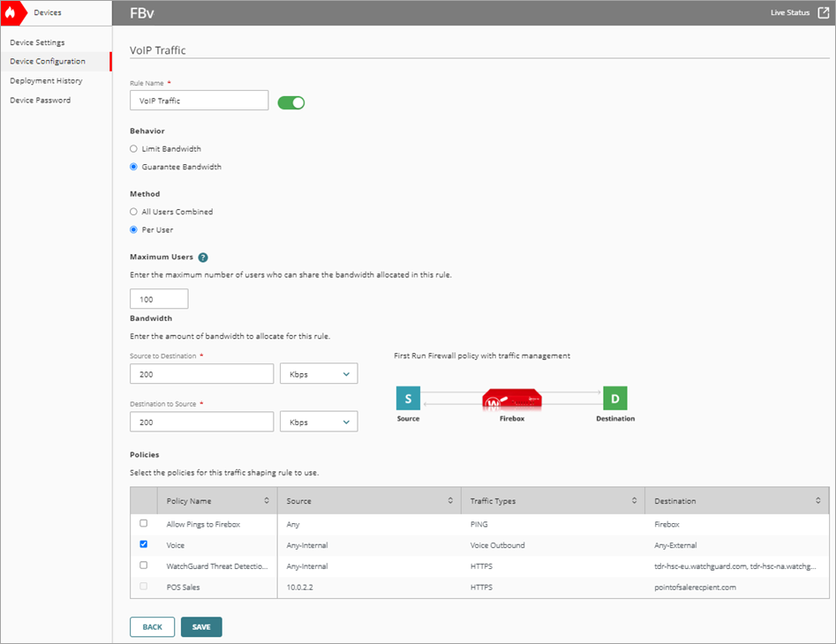Go back using the BACK button
The width and height of the screenshot is (836, 644).
[x=152, y=626]
